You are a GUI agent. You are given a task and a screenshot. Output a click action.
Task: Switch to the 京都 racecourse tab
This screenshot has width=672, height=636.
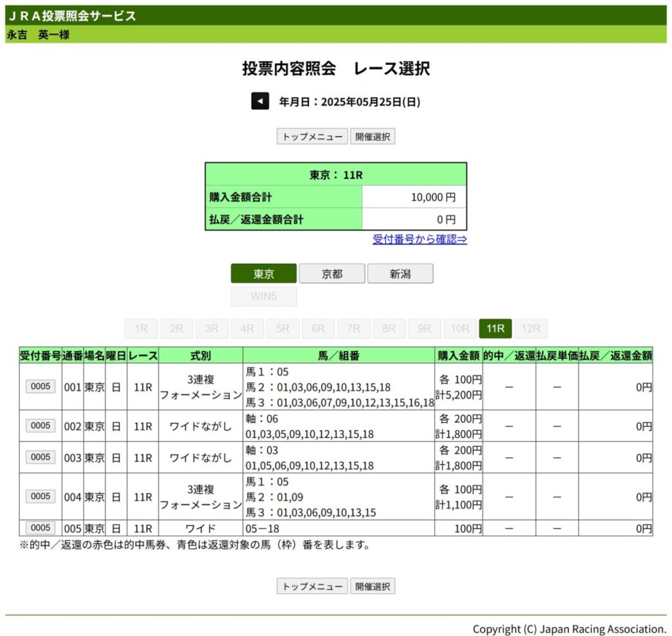click(x=332, y=274)
